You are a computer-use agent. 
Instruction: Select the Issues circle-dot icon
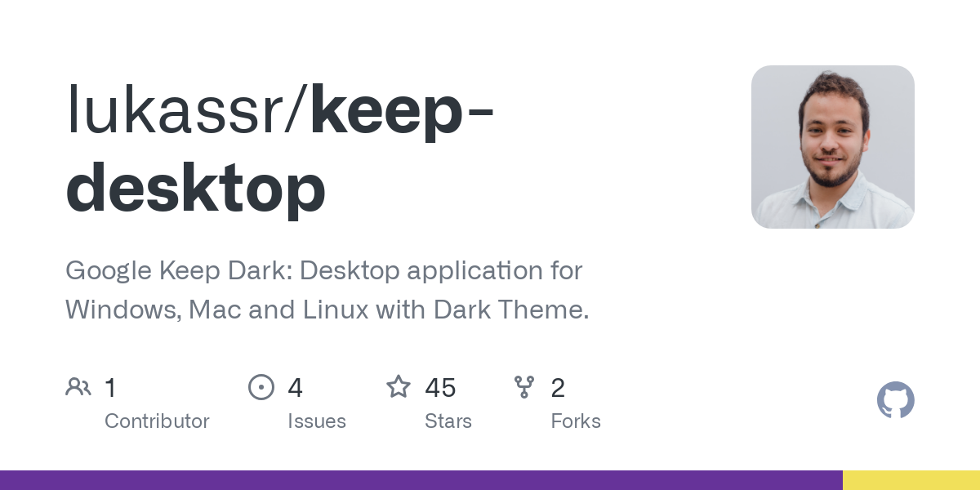[x=261, y=386]
